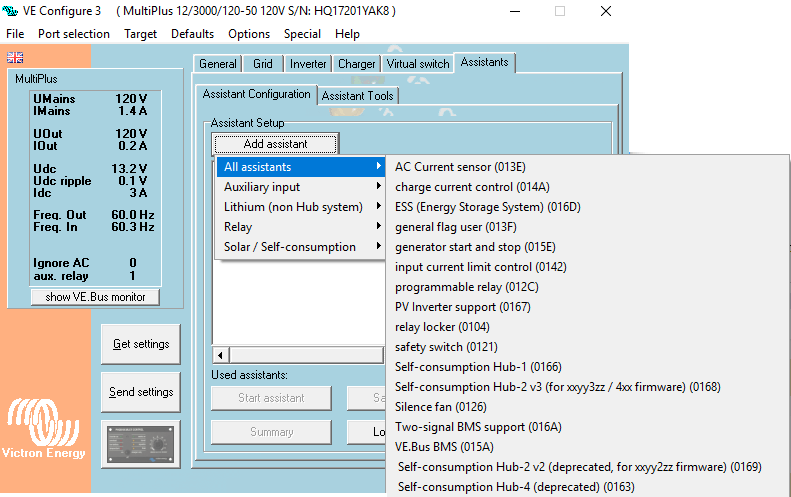Click the MultiPlus front panel image
The height and width of the screenshot is (497, 791).
tap(141, 445)
